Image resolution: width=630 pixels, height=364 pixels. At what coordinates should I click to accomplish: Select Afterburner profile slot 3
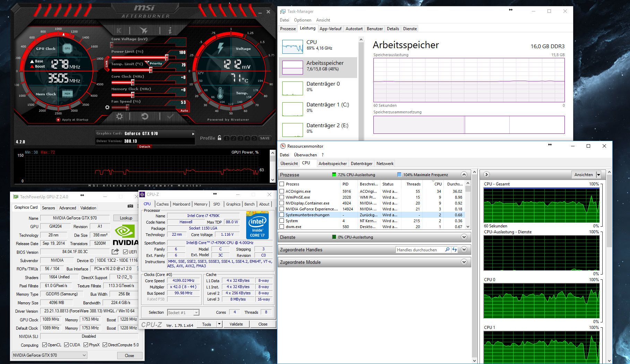pos(241,138)
